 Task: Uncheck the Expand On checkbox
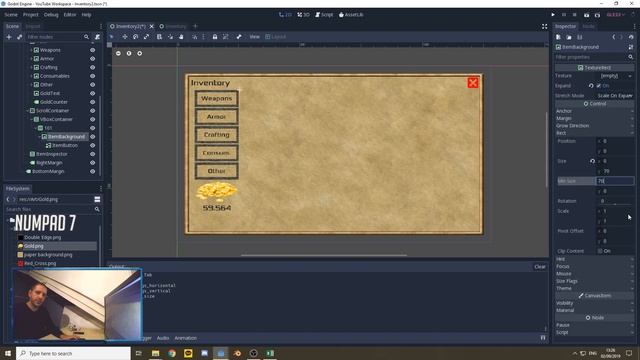[x=599, y=86]
